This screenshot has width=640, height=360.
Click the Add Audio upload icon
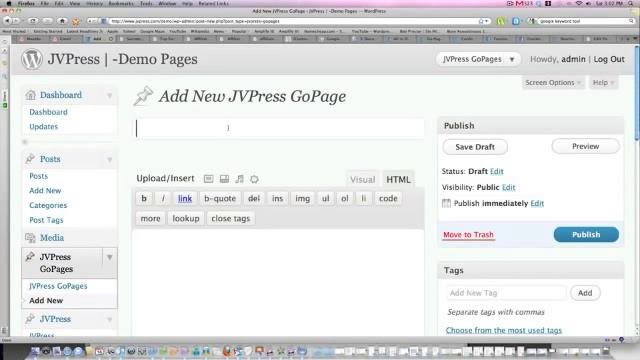point(240,179)
